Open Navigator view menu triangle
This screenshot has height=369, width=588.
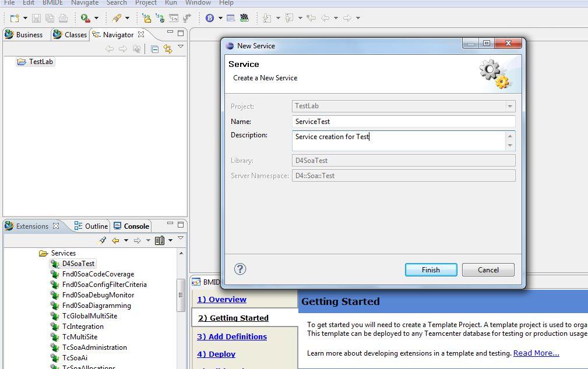click(181, 47)
